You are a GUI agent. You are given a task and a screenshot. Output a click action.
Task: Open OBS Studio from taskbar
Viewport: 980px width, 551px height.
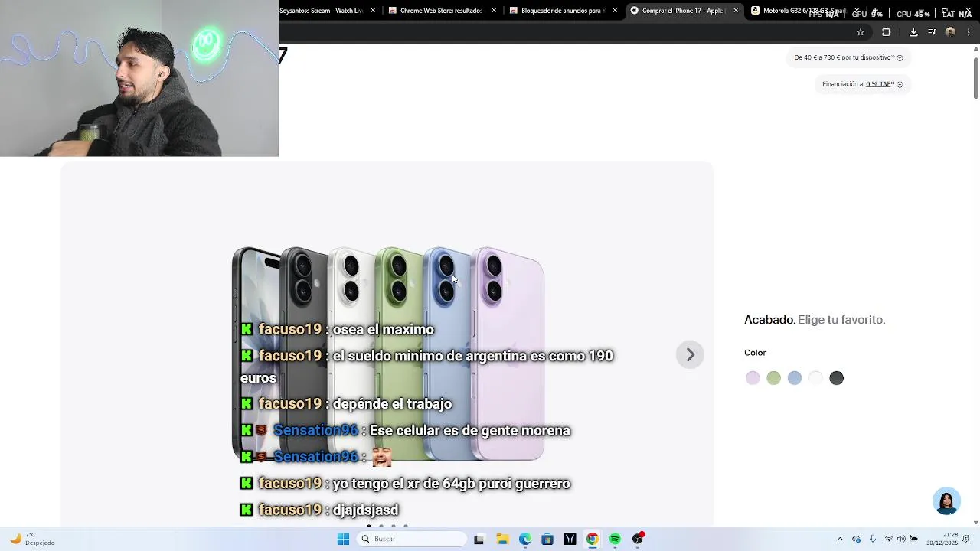tap(638, 539)
